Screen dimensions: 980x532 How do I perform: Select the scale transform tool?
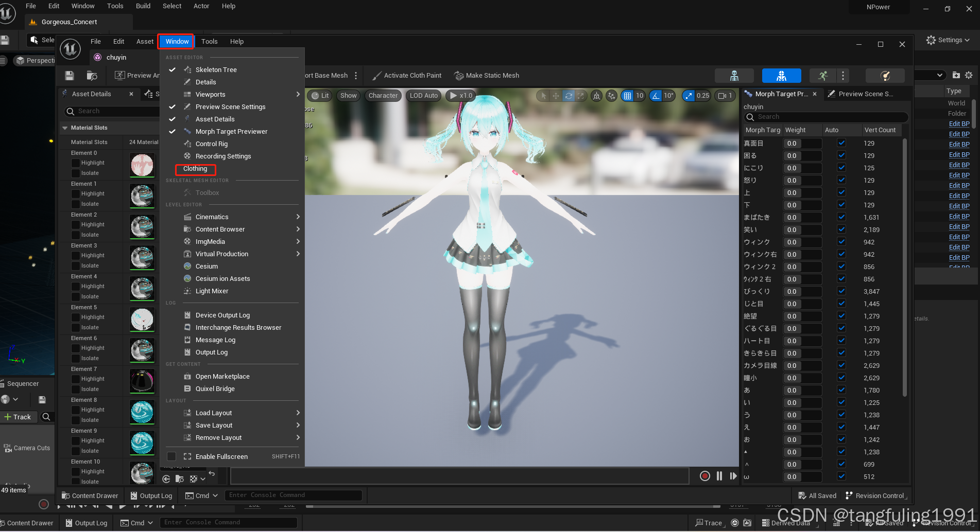[581, 96]
